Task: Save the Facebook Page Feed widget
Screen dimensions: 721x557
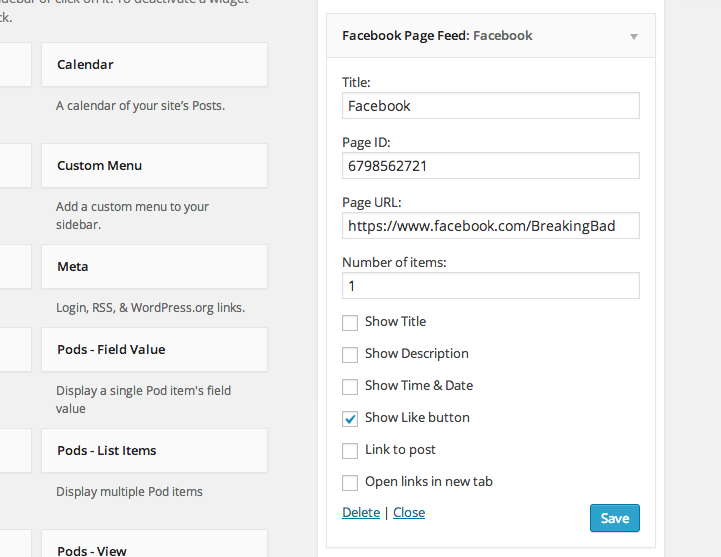Action: pos(615,518)
